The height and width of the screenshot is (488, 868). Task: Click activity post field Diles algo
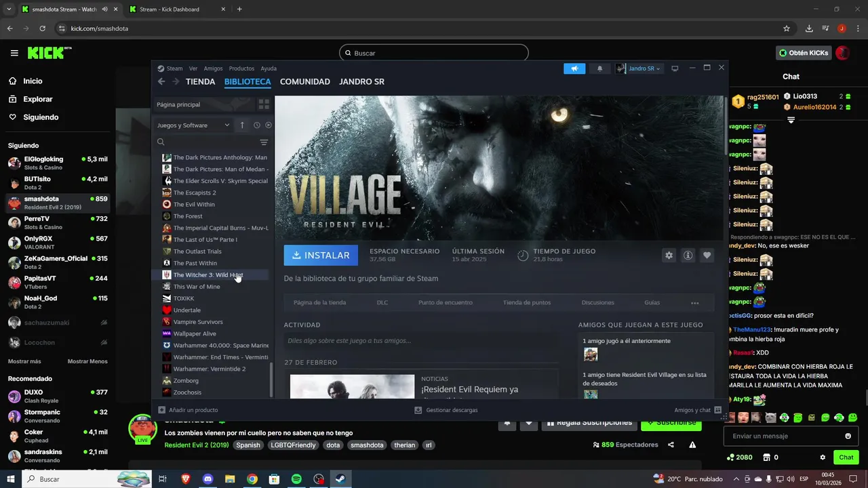[x=421, y=341]
